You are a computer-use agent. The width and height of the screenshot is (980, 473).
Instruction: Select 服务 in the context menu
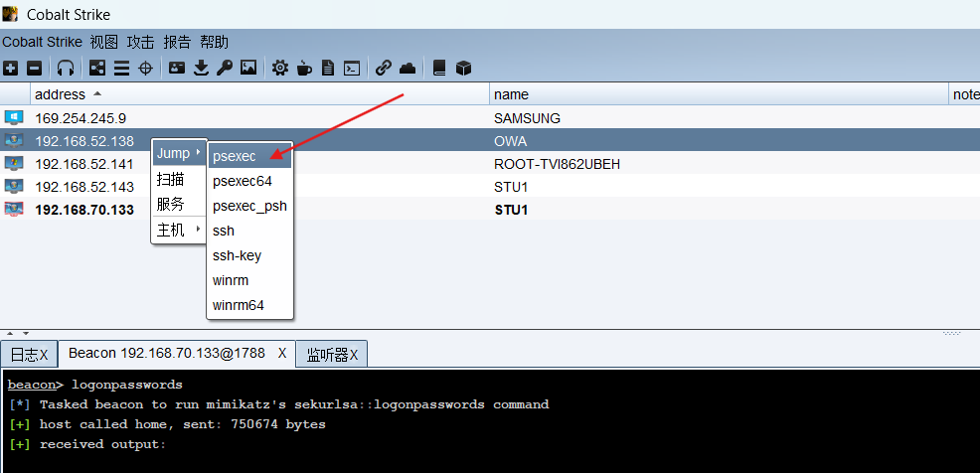(179, 205)
